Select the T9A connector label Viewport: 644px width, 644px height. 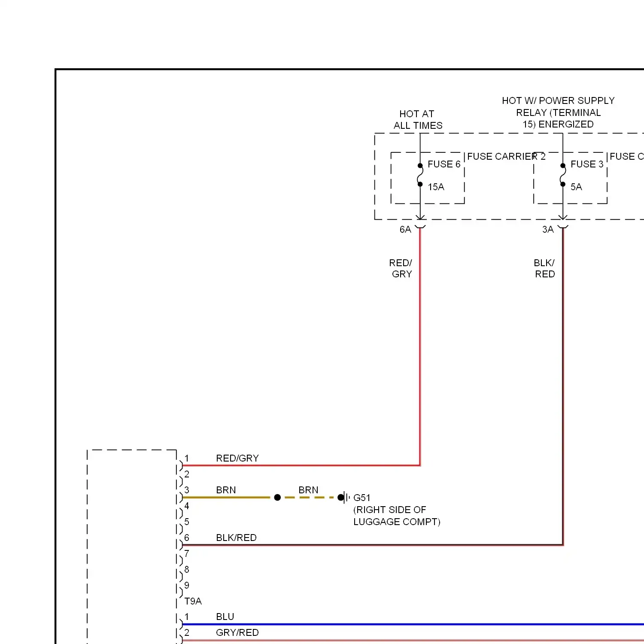tap(193, 601)
